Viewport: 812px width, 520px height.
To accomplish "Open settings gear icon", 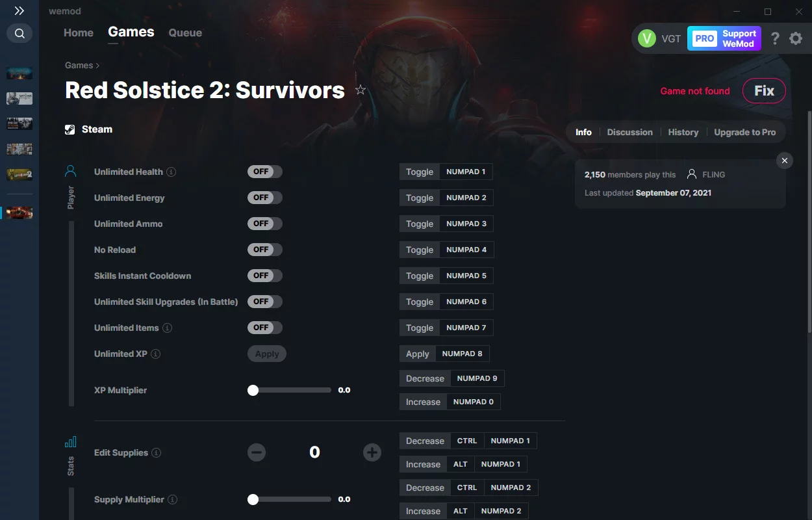I will pos(796,38).
